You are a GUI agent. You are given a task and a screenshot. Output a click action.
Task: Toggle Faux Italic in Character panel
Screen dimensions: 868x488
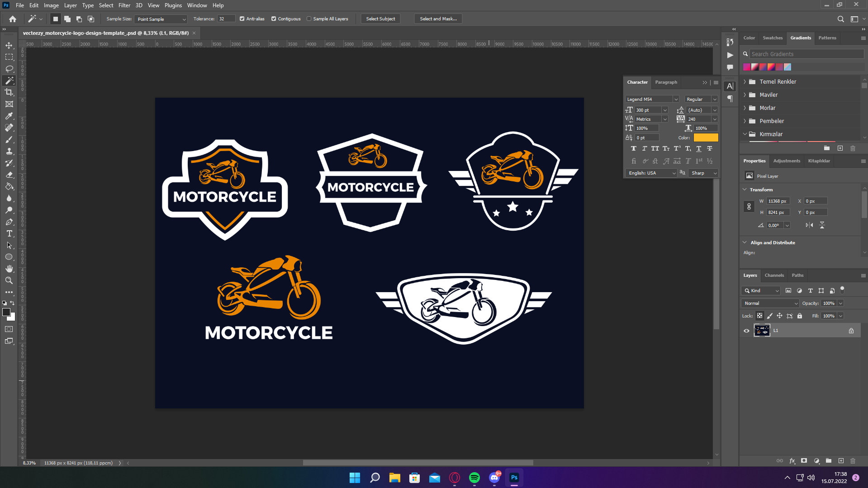[x=645, y=149]
